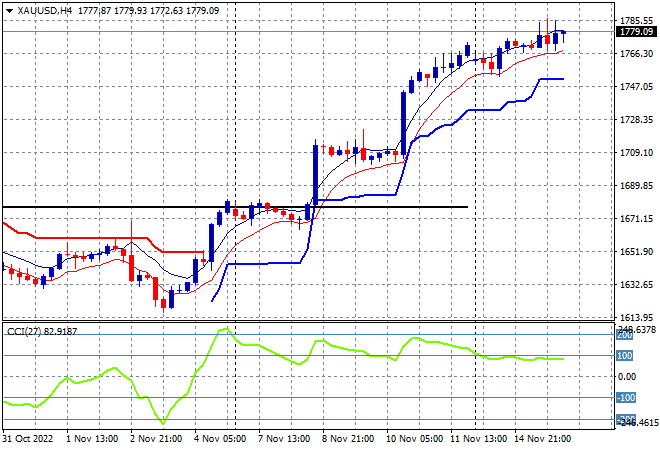Click the 200 level marker in CCI panel
This screenshot has height=450, width=660.
(625, 335)
